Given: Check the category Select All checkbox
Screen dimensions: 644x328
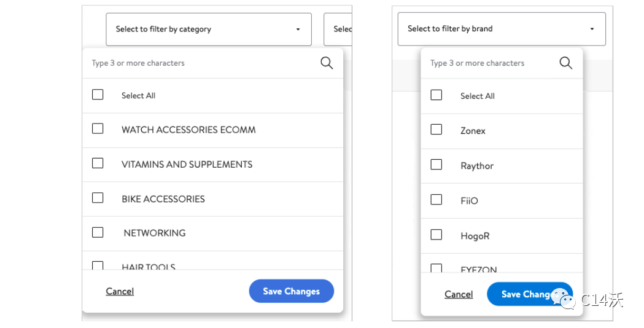Looking at the screenshot, I should [98, 95].
